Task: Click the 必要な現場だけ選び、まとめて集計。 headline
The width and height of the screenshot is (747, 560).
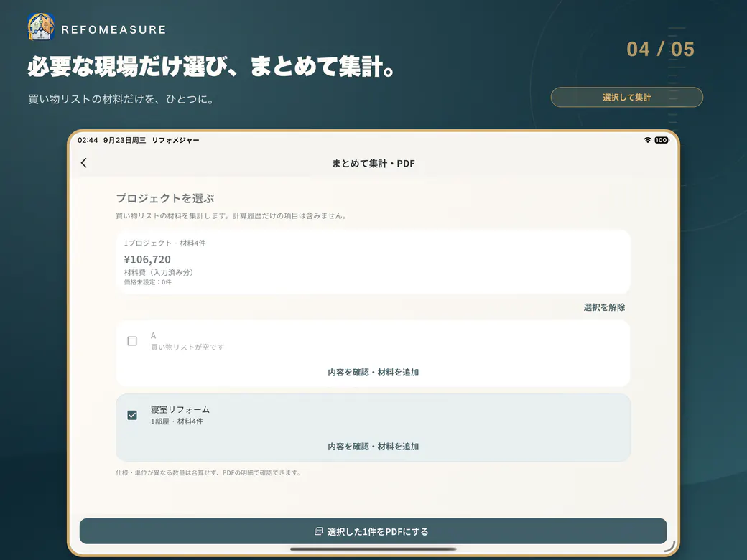Action: coord(211,66)
